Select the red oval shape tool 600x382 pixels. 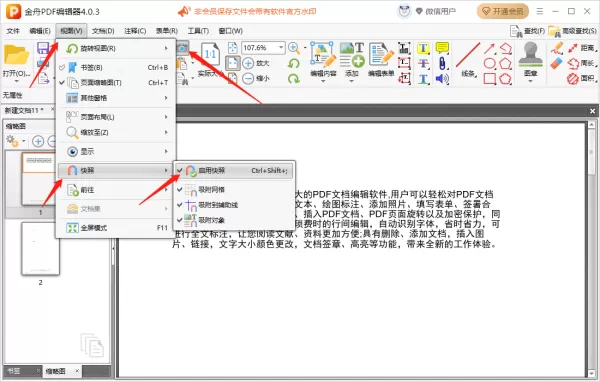(489, 63)
